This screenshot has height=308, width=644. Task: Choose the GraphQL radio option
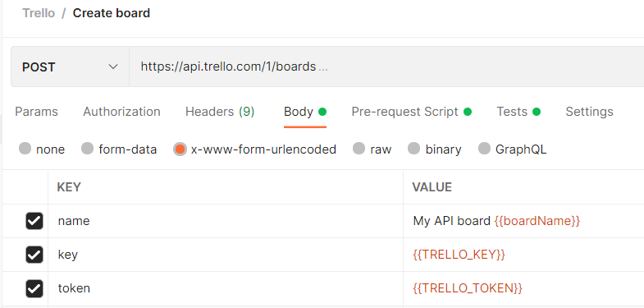(x=484, y=149)
